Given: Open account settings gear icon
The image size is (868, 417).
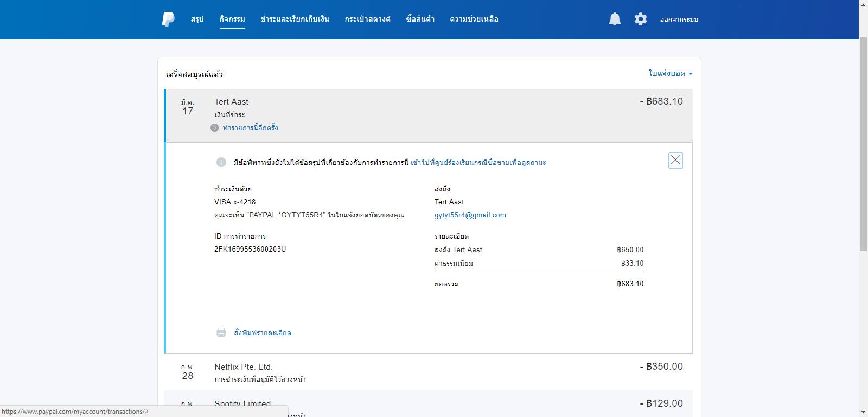Looking at the screenshot, I should tap(641, 20).
